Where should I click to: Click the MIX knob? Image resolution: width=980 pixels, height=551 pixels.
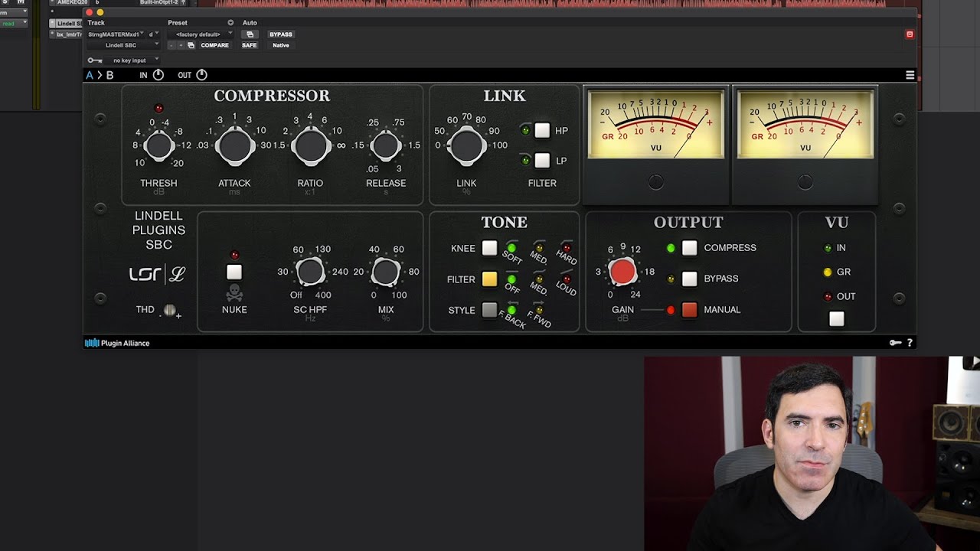[386, 272]
